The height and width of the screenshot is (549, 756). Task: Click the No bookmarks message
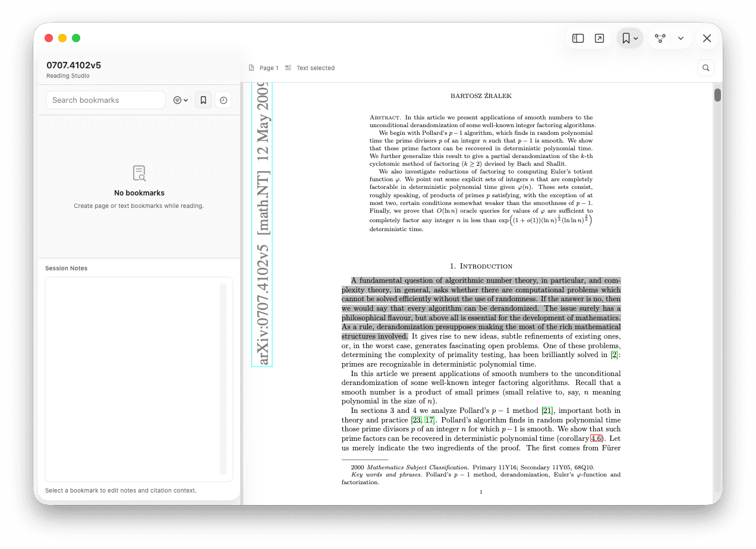coord(139,193)
